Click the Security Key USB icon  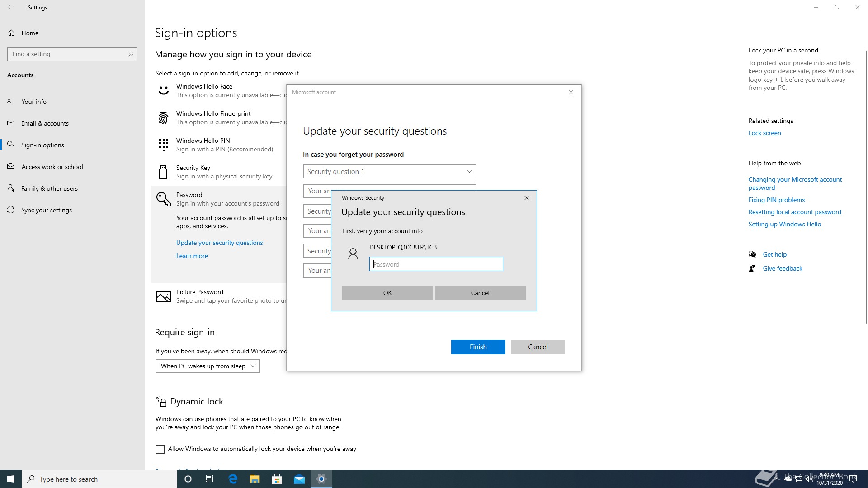pos(163,172)
